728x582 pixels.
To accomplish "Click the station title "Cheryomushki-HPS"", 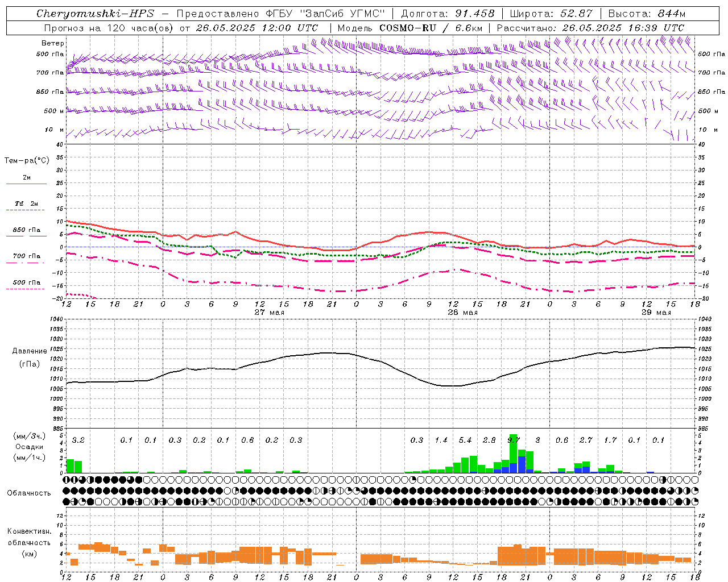I will (95, 14).
